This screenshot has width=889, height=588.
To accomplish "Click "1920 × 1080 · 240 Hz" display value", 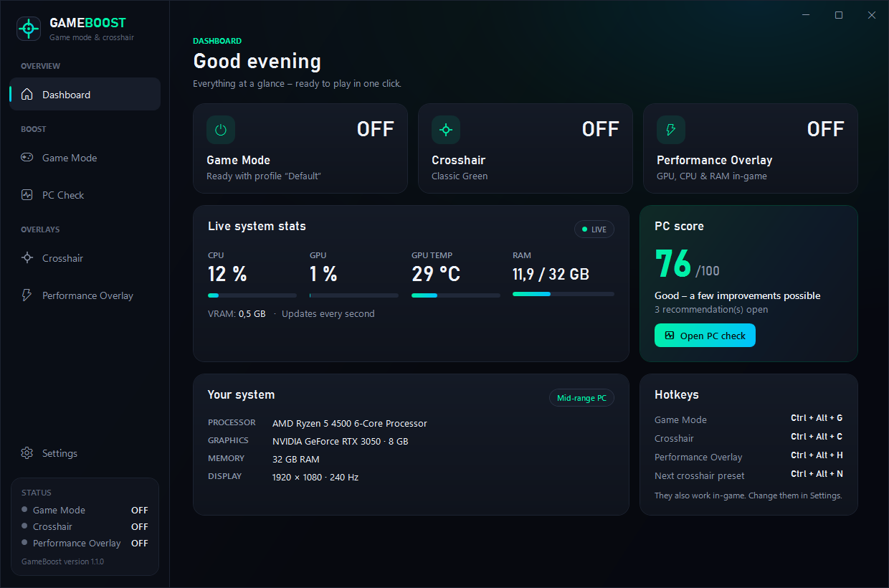I will [x=315, y=477].
